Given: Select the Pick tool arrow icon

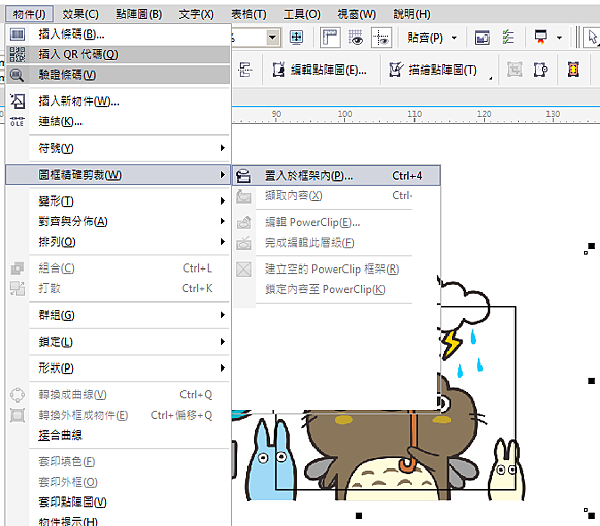Looking at the screenshot, I should point(592,37).
